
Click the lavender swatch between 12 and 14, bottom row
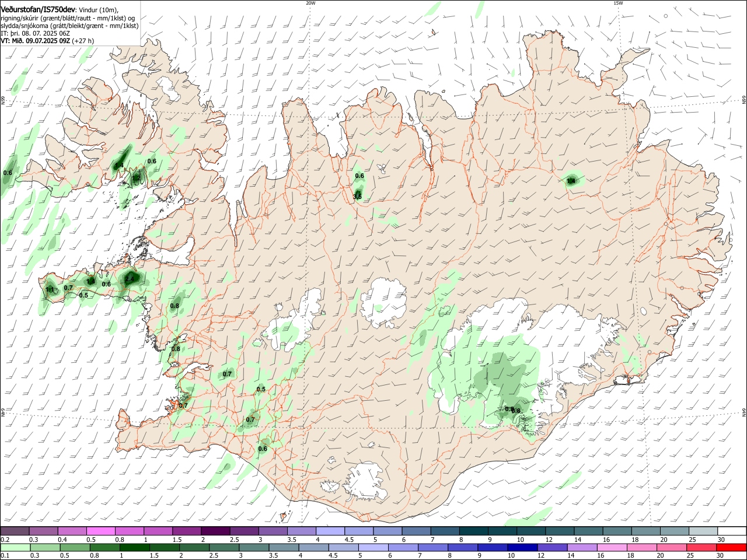point(551,547)
